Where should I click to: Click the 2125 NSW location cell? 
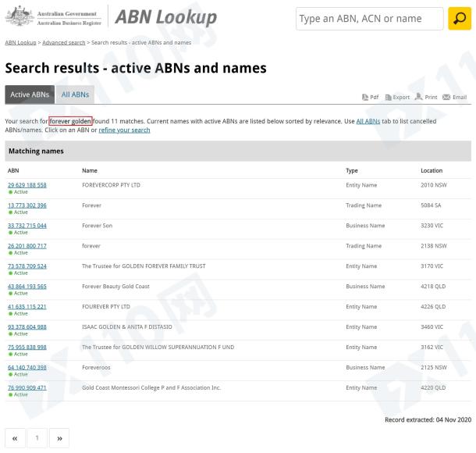(434, 367)
